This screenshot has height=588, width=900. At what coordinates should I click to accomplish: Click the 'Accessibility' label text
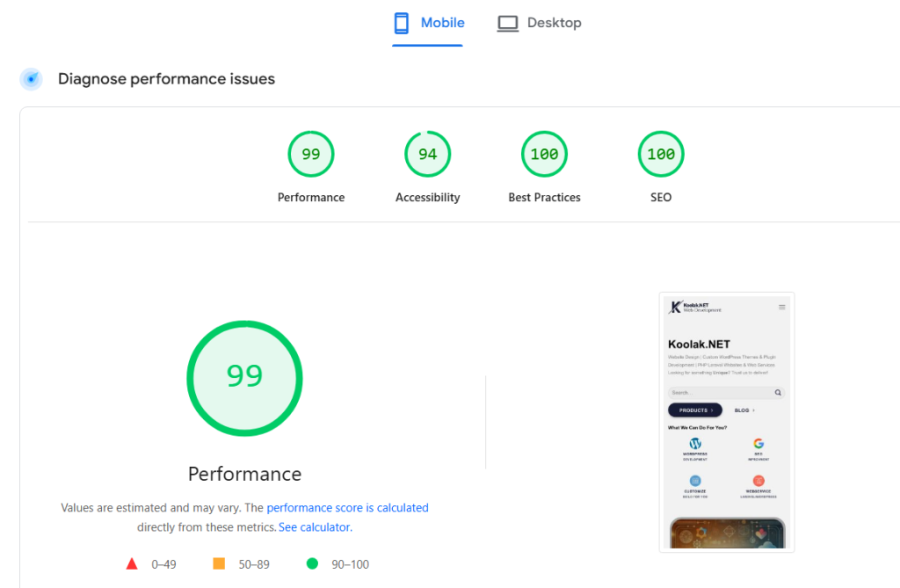428,198
